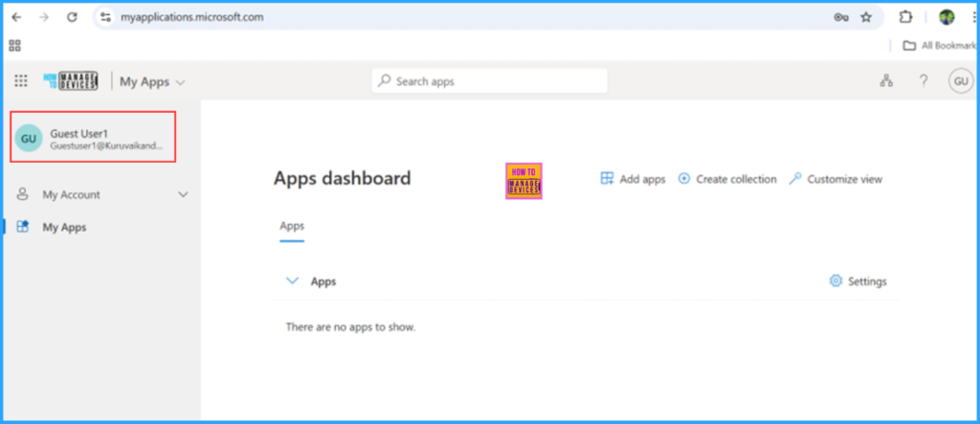Viewport: 980px width, 424px height.
Task: Click the teal GU avatar in sidebar
Action: tap(29, 138)
